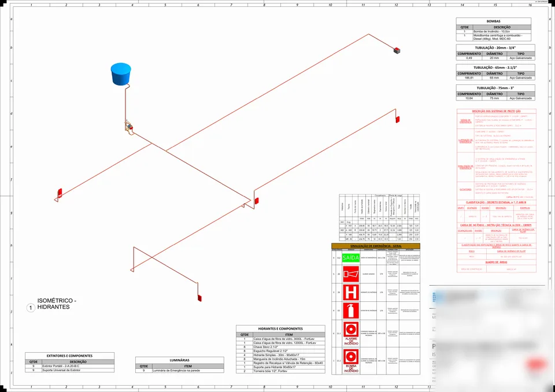The width and height of the screenshot is (555, 392).
Task: Select the fire extinguisher sign symbol
Action: pos(351,310)
